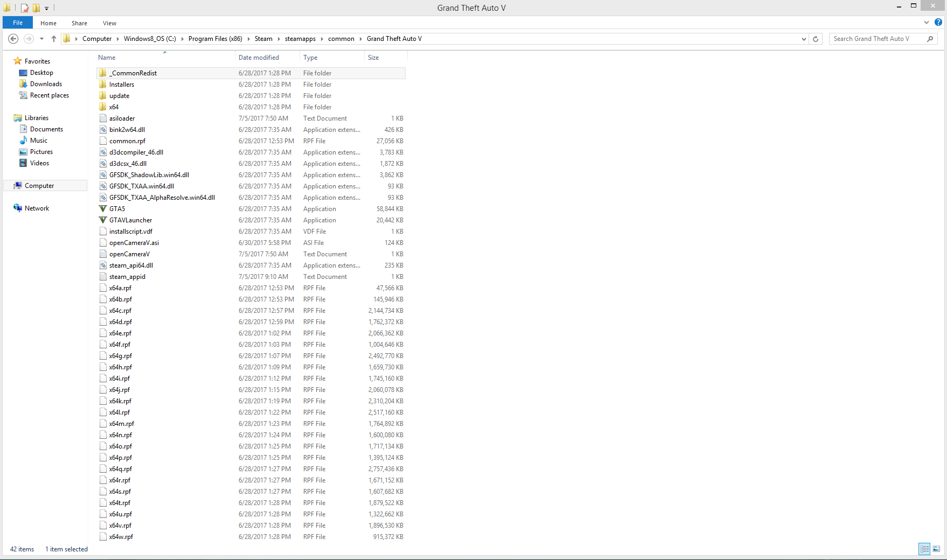Click the search magnifier icon
This screenshot has height=560, width=947.
coord(930,39)
